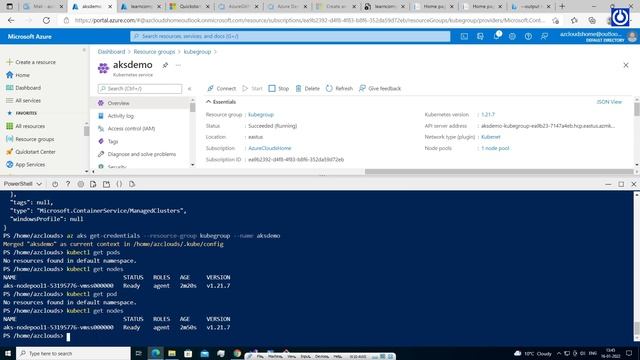Click the horizontal scrollbar under Essentials
The image size is (640, 360).
pyautogui.click(x=499, y=172)
